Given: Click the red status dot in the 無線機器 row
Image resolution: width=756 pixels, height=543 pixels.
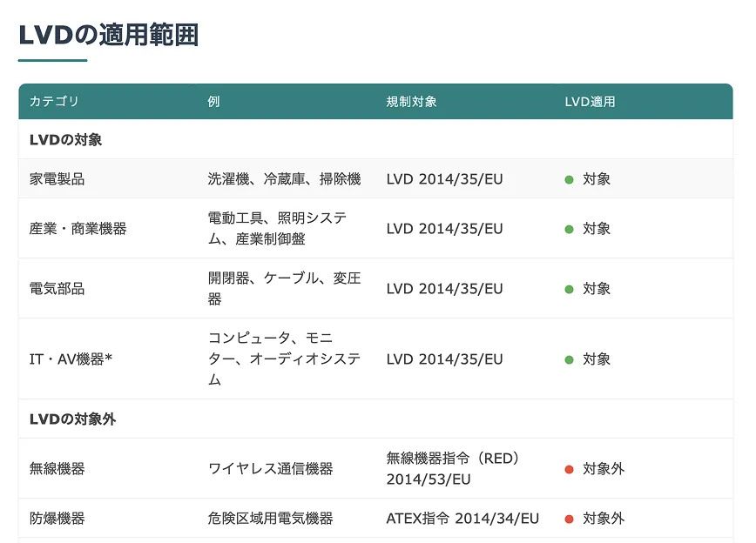Looking at the screenshot, I should (569, 469).
